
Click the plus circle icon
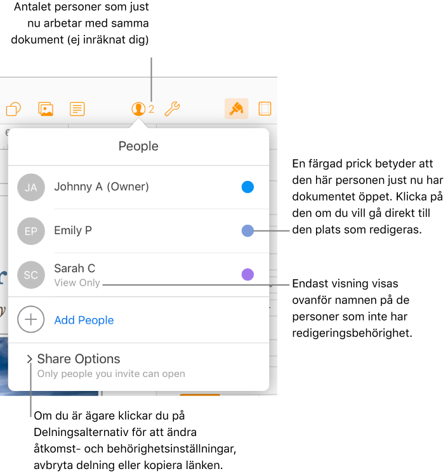point(31,319)
